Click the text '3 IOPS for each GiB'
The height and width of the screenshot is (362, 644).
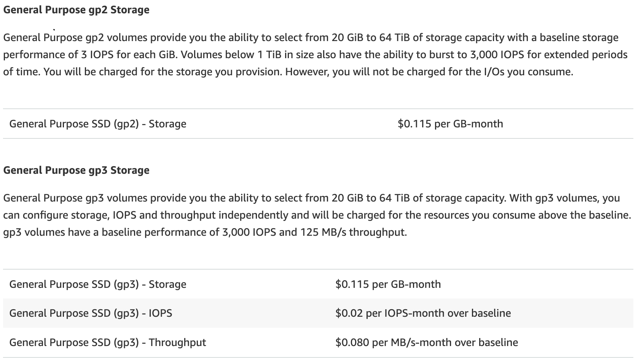[x=129, y=55]
